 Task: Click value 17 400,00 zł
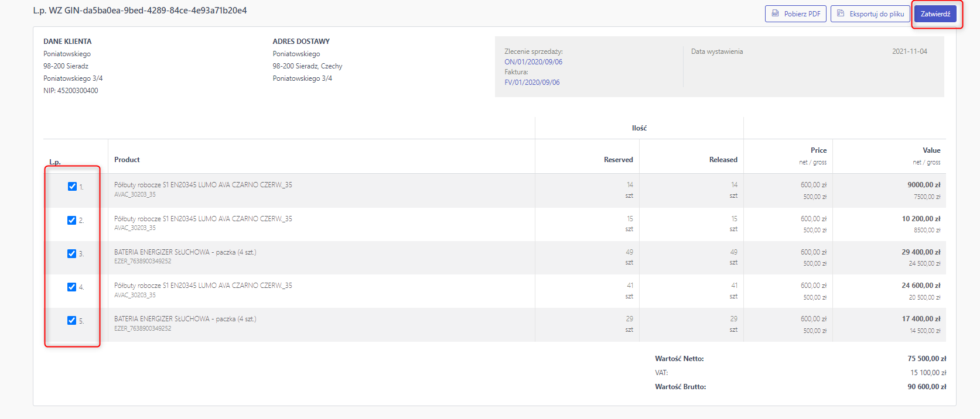[921, 319]
